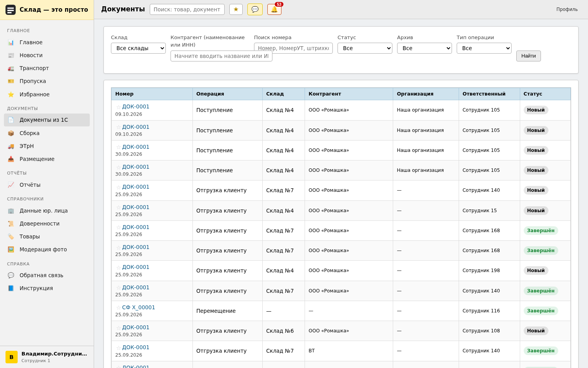The image size is (588, 368).
Task: Star the document handled by Сотрудник 198
Action: tap(118, 267)
